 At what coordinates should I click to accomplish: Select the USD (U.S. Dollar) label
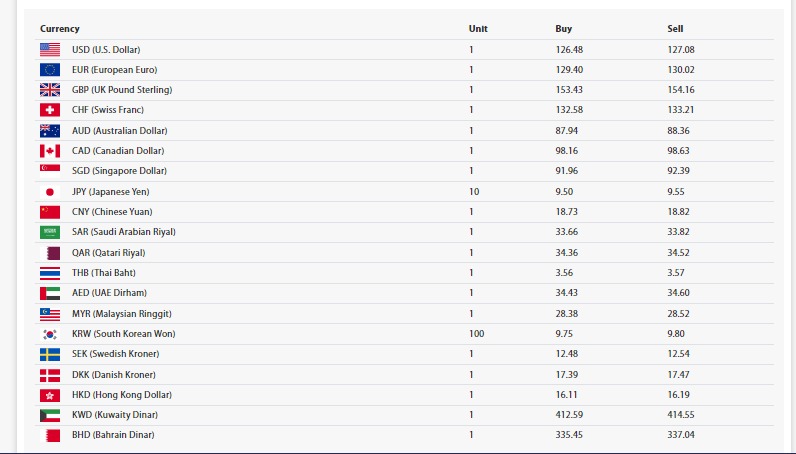tap(106, 49)
